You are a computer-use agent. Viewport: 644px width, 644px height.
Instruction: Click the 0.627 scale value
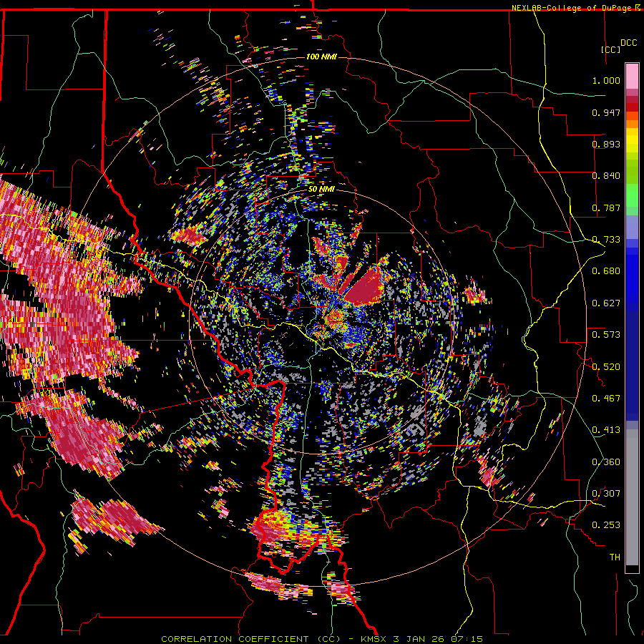tap(606, 303)
